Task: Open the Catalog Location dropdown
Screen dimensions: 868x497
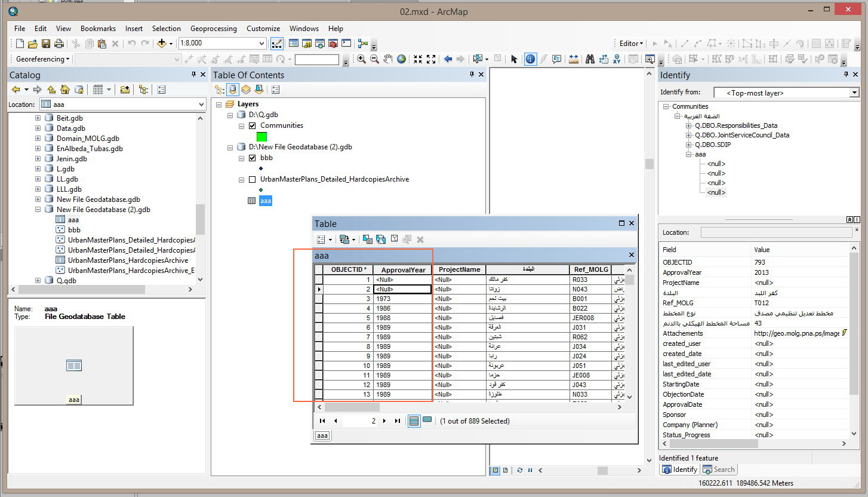Action: (201, 104)
